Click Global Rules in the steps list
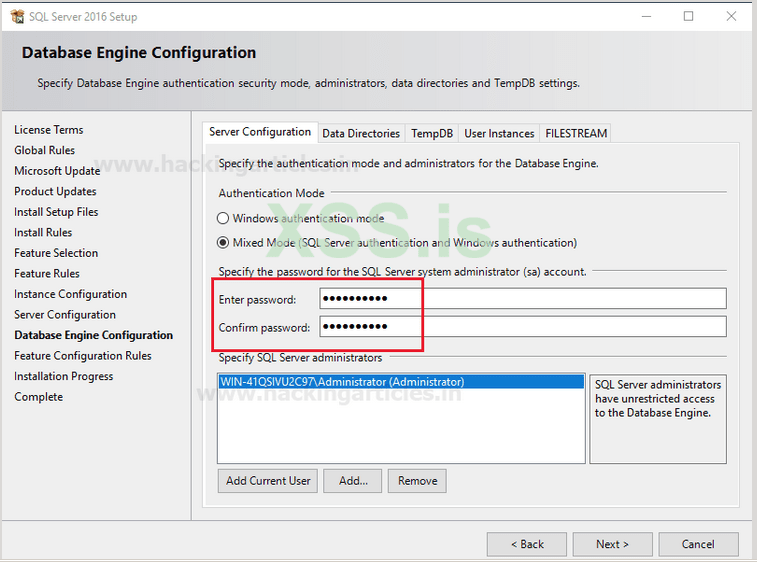Viewport: 757px width, 562px height. pyautogui.click(x=44, y=150)
